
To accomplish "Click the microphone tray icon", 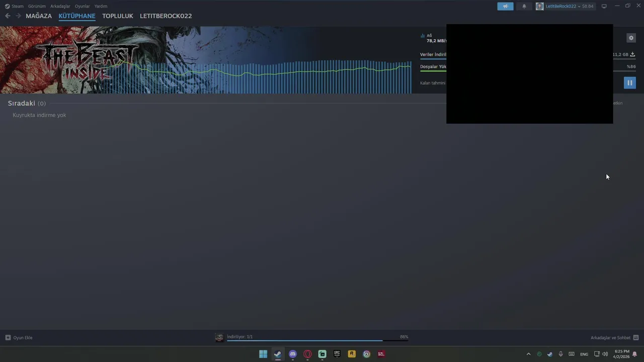I will point(560,354).
